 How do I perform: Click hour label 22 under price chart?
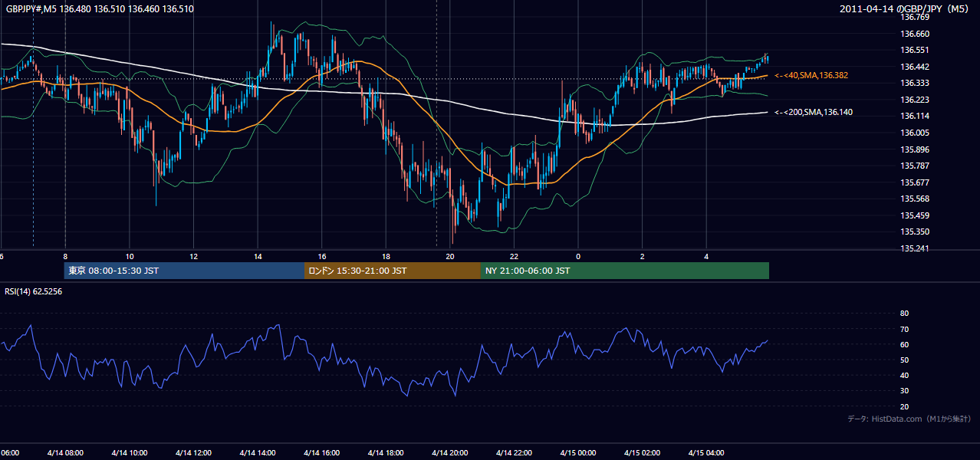pos(514,257)
